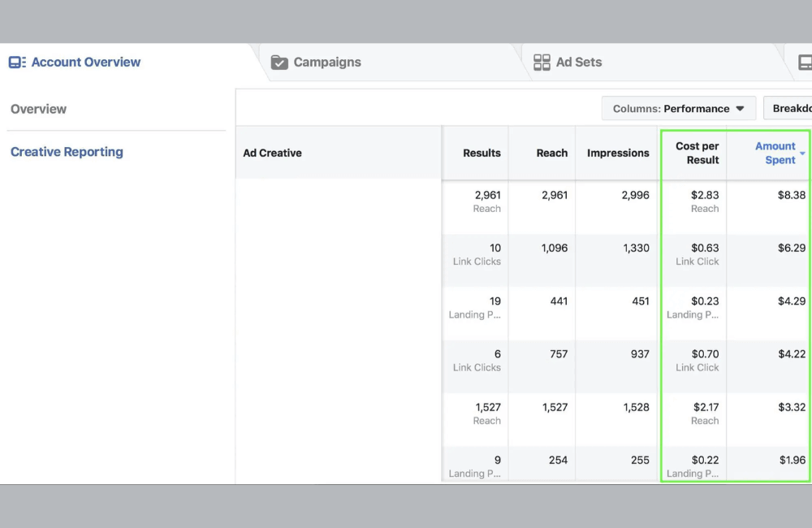Click the Reach column header
This screenshot has width=812, height=528.
(552, 153)
